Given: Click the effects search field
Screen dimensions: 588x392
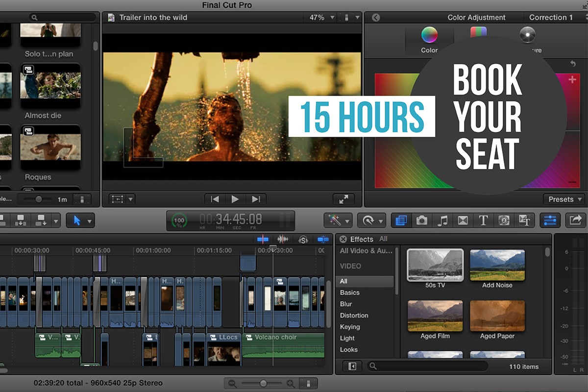Looking at the screenshot, I should [428, 366].
